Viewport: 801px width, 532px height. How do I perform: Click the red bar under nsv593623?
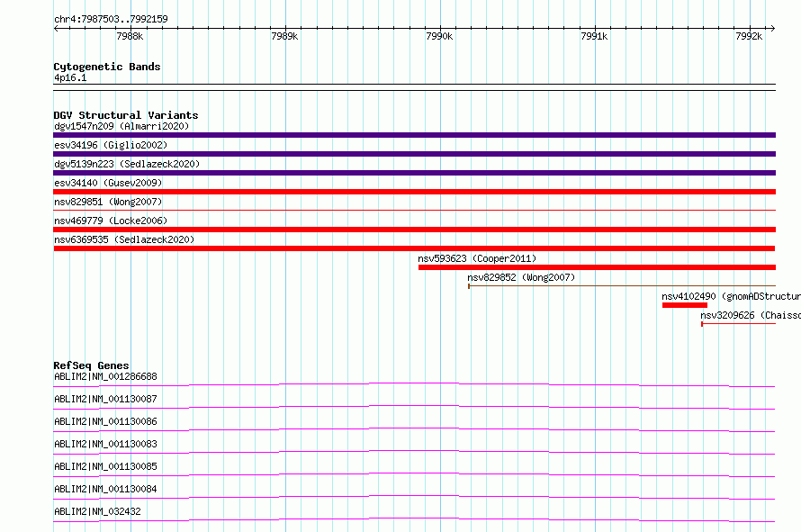point(597,267)
